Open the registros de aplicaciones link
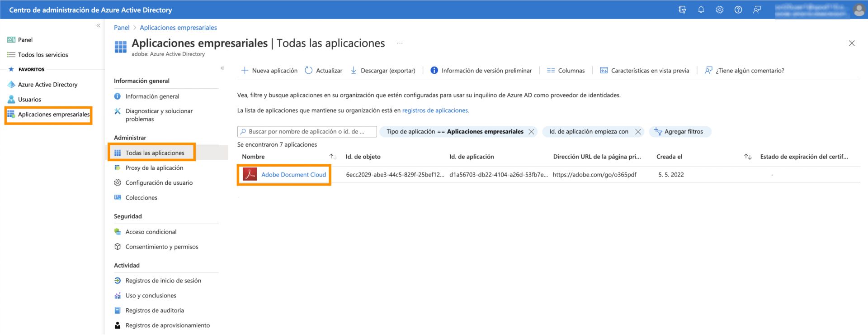The image size is (868, 335). (x=435, y=110)
